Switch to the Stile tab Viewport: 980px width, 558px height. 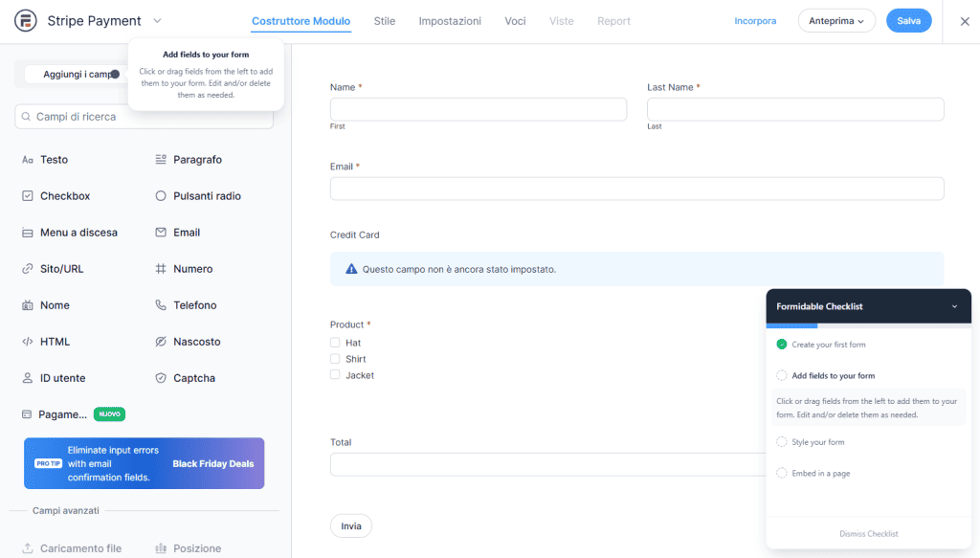click(x=384, y=21)
